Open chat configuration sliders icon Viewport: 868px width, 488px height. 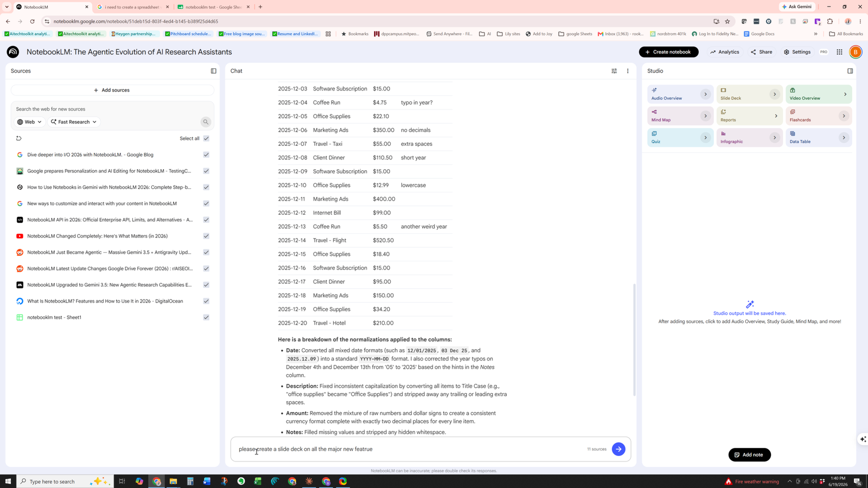614,71
